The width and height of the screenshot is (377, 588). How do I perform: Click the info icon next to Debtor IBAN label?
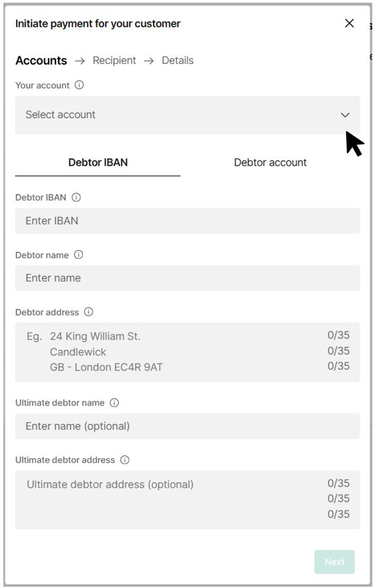(76, 197)
